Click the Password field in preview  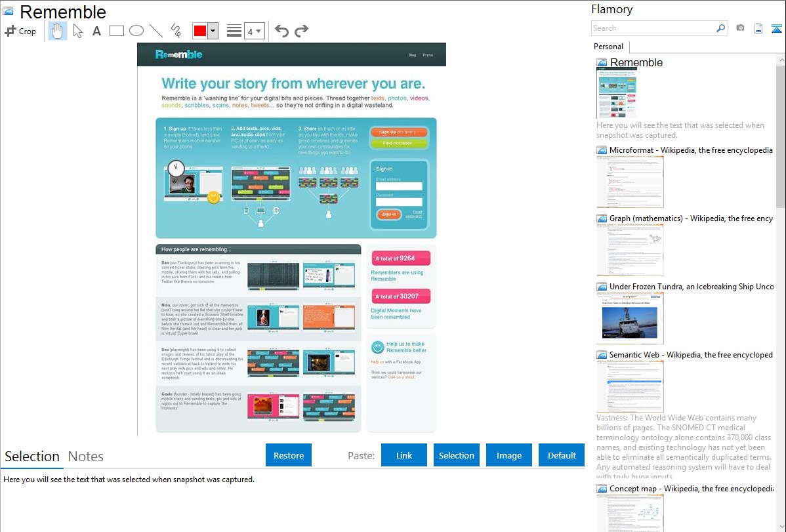pyautogui.click(x=399, y=202)
